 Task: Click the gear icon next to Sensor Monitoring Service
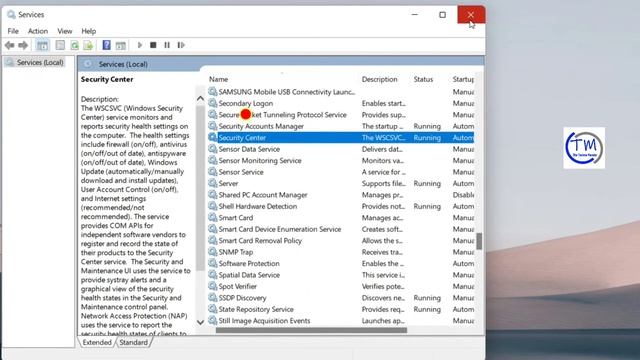click(x=213, y=160)
